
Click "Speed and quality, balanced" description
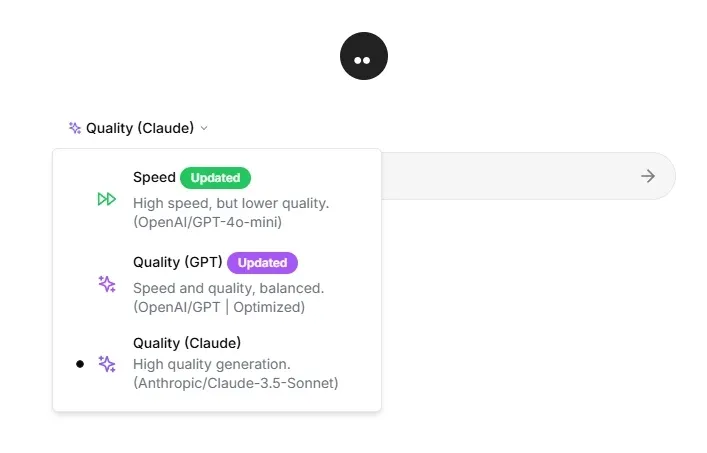[x=228, y=288]
